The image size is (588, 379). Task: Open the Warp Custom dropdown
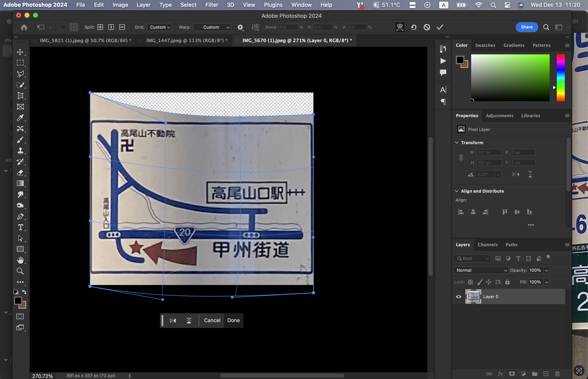pos(212,27)
